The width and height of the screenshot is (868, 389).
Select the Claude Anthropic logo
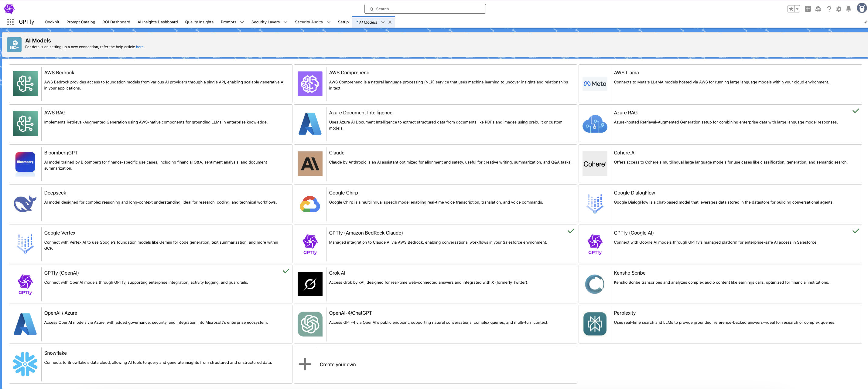pos(310,164)
